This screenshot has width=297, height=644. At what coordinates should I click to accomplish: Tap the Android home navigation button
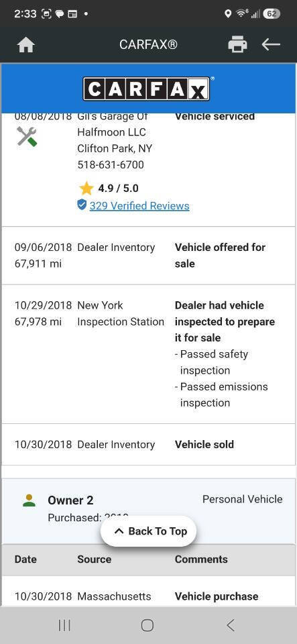(147, 625)
